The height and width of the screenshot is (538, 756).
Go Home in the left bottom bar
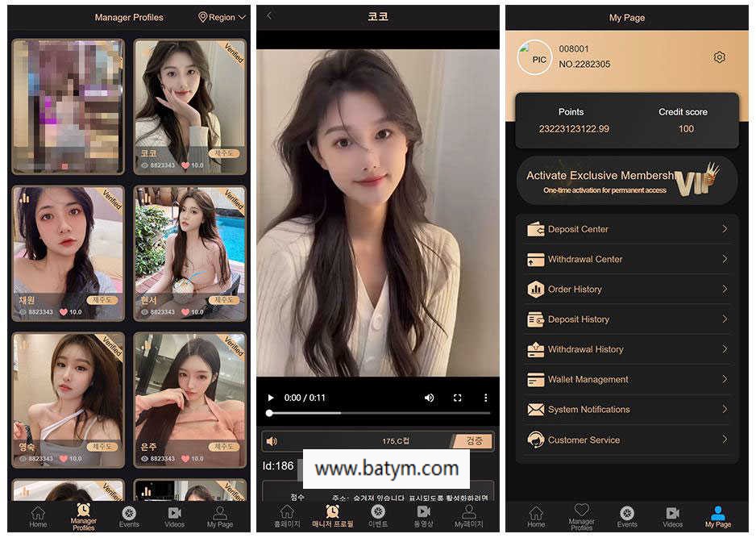[x=38, y=516]
